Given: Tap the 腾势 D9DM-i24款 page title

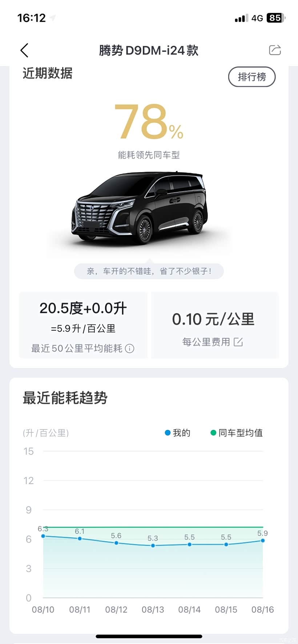Looking at the screenshot, I should (x=149, y=50).
